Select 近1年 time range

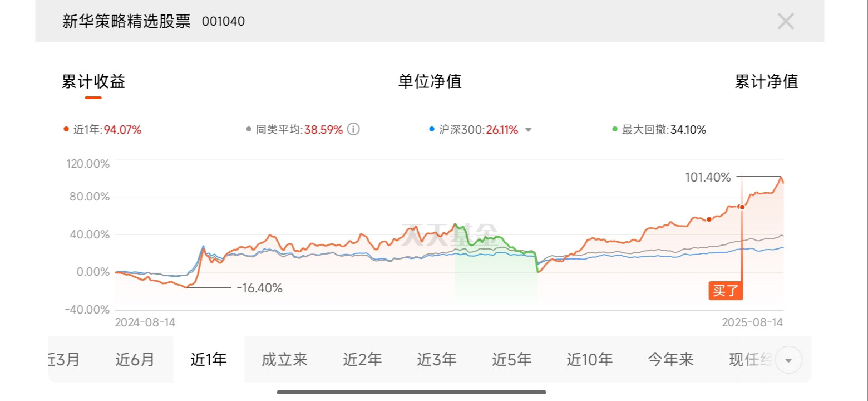click(209, 360)
